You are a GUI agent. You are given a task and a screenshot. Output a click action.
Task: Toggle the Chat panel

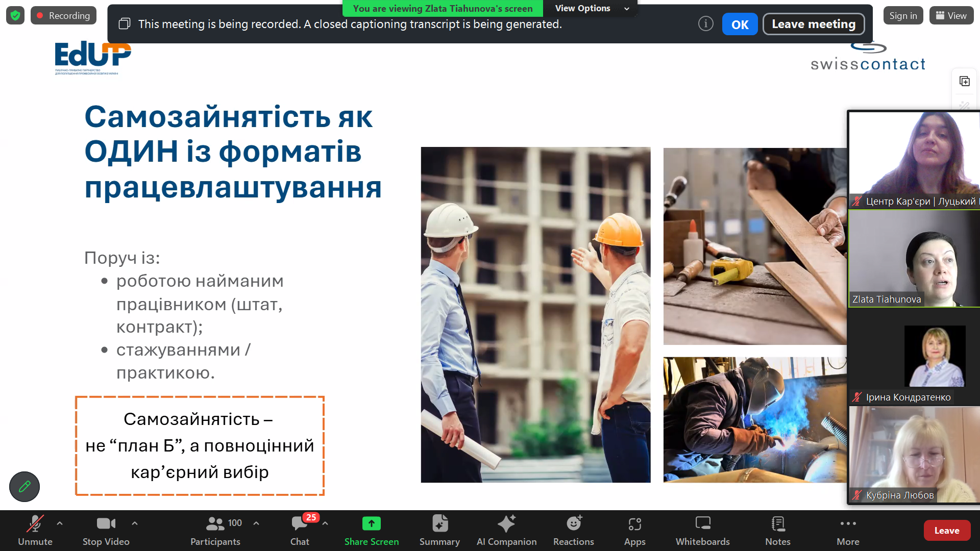pyautogui.click(x=300, y=530)
